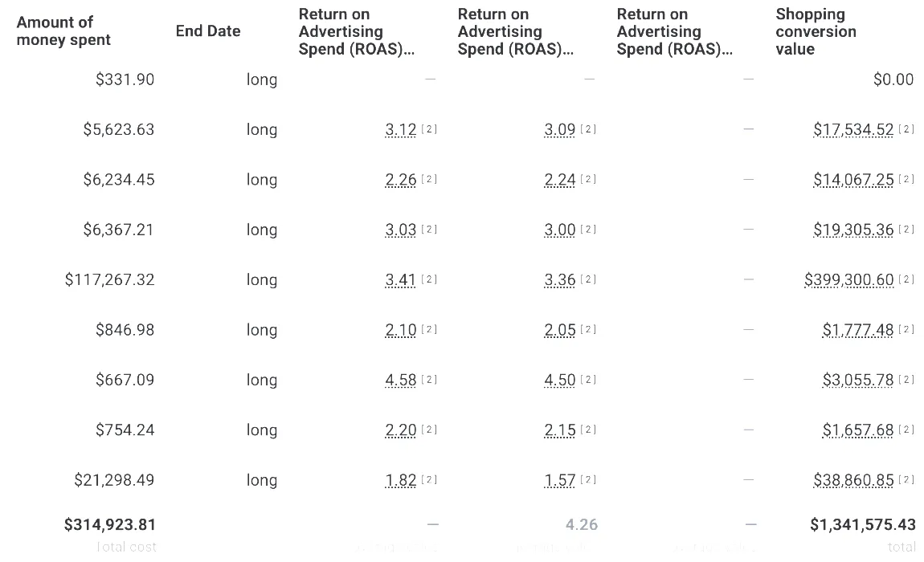Viewport: 924px width, 562px height.
Task: Select the $117,267.32 spend cell
Action: point(109,280)
